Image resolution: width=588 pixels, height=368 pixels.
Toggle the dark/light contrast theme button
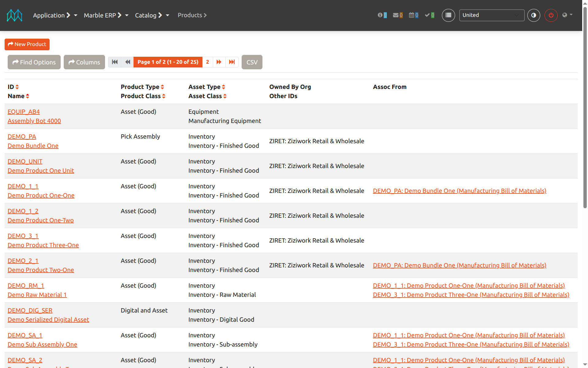533,15
